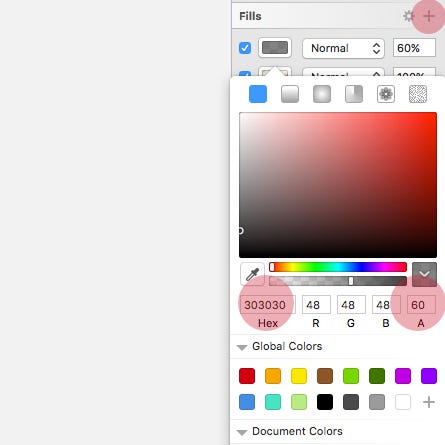Add current color to Global Colors

[429, 402]
